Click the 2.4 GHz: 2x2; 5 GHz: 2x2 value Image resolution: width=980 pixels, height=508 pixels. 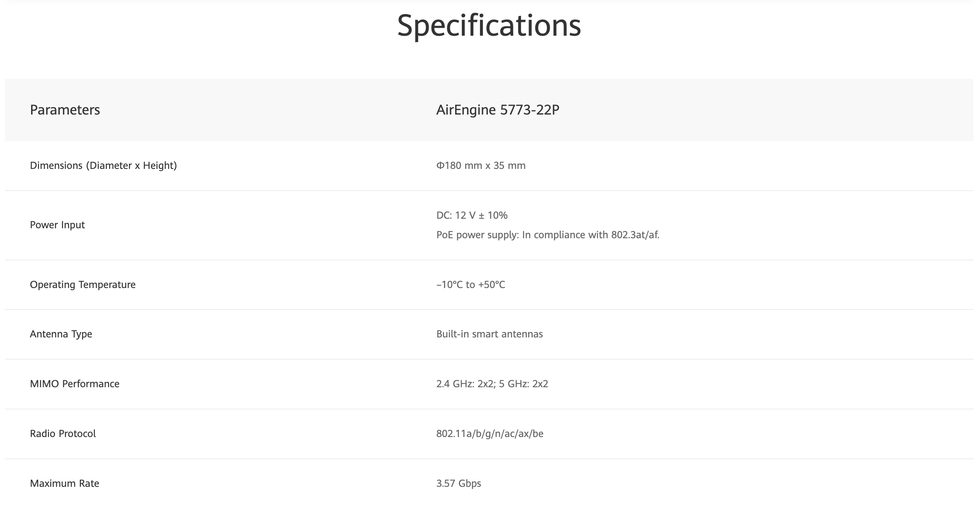pos(492,384)
